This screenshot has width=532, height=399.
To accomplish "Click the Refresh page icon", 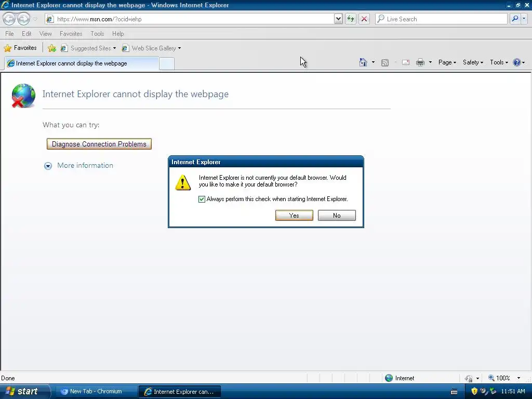I will [x=351, y=19].
